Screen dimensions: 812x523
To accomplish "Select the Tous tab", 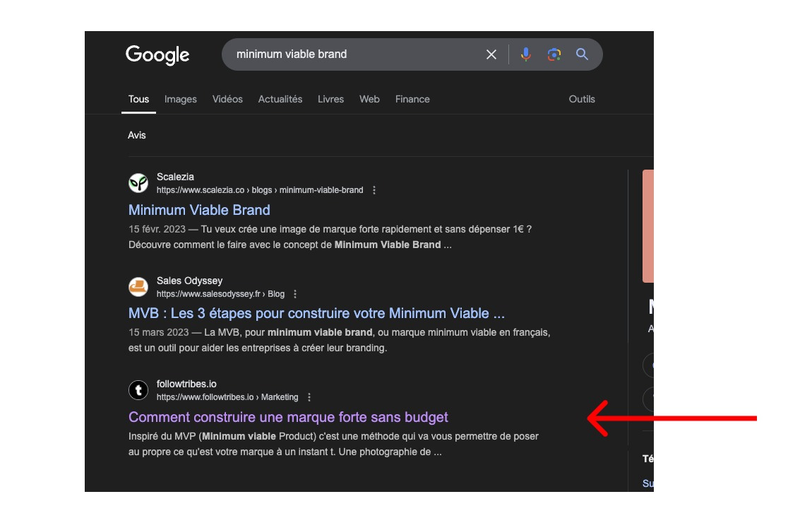I will click(x=139, y=99).
